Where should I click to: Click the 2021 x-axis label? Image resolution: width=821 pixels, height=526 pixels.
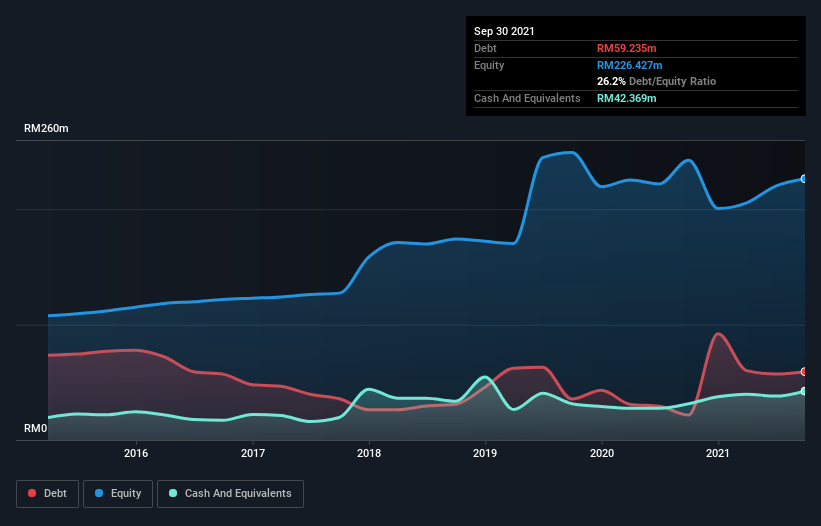(x=718, y=453)
